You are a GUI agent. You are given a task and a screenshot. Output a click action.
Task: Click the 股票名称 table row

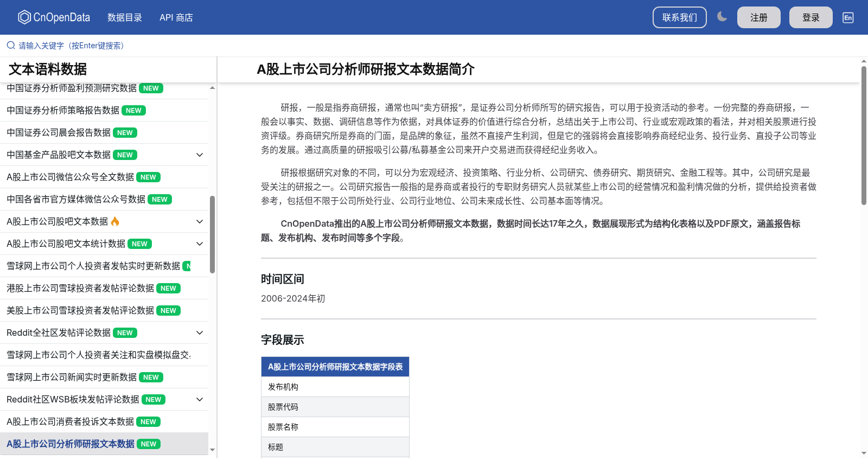pyautogui.click(x=335, y=427)
